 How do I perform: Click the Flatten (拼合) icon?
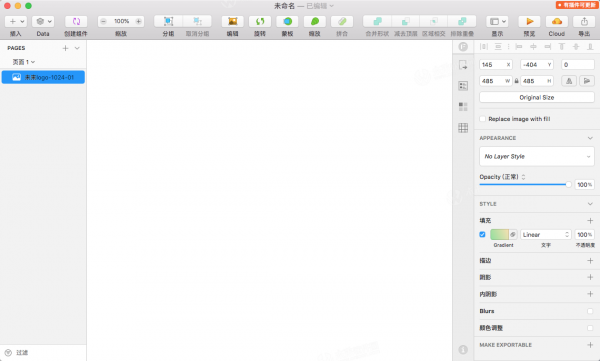[x=342, y=21]
